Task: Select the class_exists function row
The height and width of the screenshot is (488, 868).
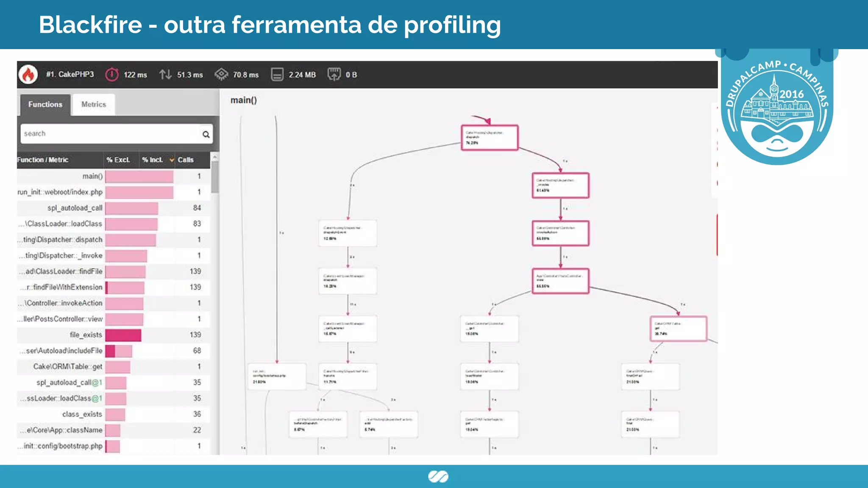Action: pos(114,414)
